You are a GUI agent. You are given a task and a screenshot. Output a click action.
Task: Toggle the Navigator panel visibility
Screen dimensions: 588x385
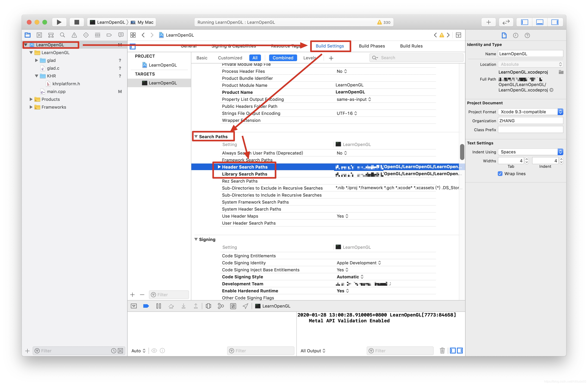pos(524,22)
